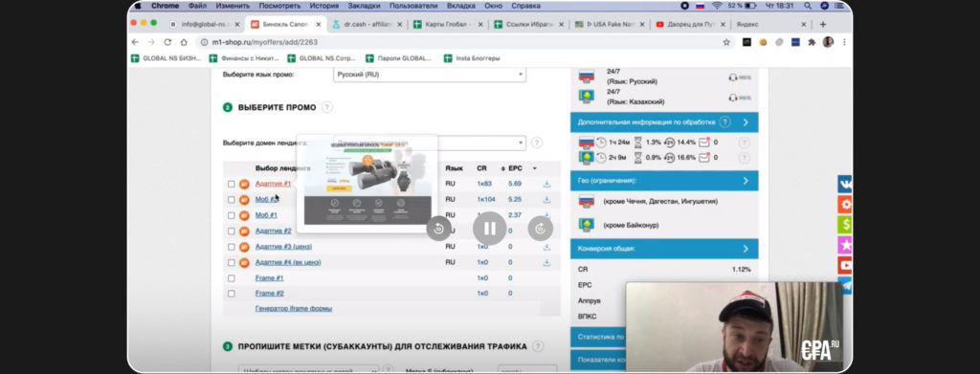
Task: Open help icon in Дополнительная информация header
Action: point(725,121)
